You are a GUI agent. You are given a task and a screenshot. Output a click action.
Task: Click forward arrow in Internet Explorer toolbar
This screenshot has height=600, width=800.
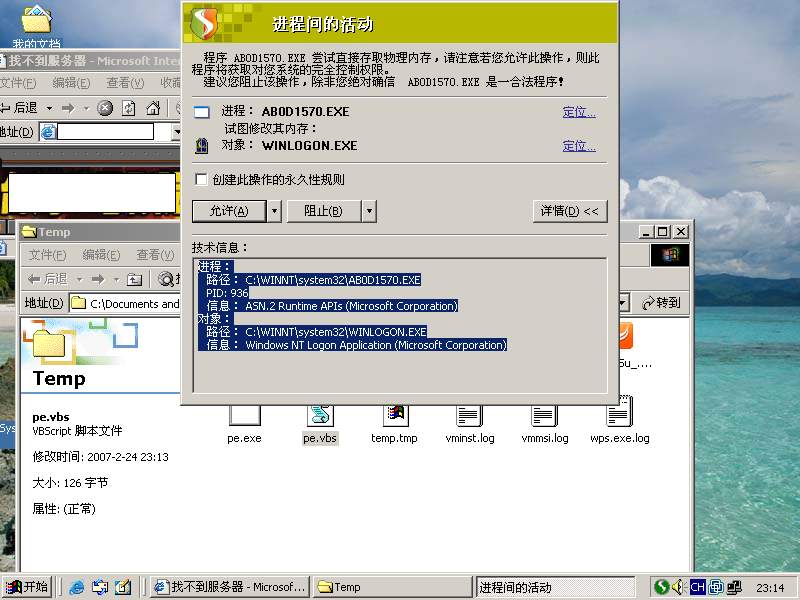pos(68,108)
